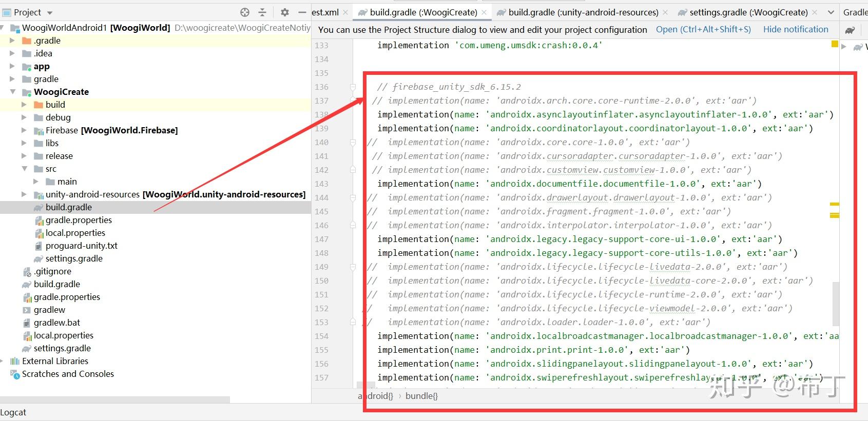Click the editor vertical scrollbar thumb

click(835, 304)
